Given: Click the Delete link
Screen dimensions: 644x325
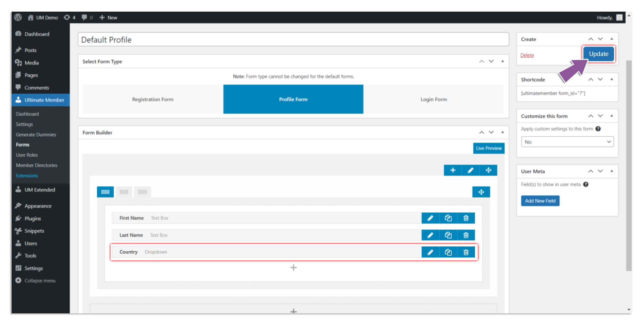Looking at the screenshot, I should 527,55.
